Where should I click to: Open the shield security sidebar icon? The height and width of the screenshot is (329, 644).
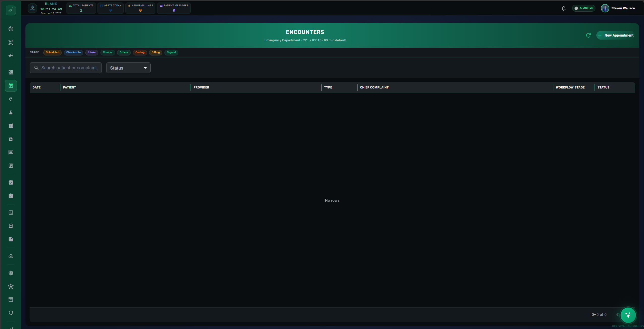coord(11,313)
